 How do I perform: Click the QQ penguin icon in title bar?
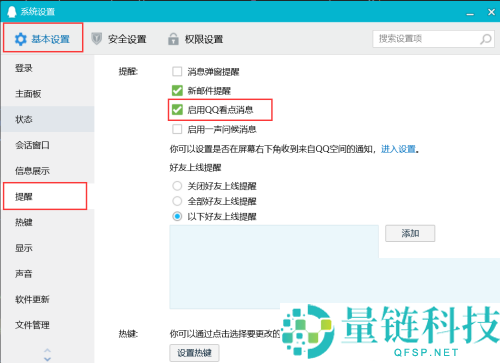pyautogui.click(x=12, y=11)
